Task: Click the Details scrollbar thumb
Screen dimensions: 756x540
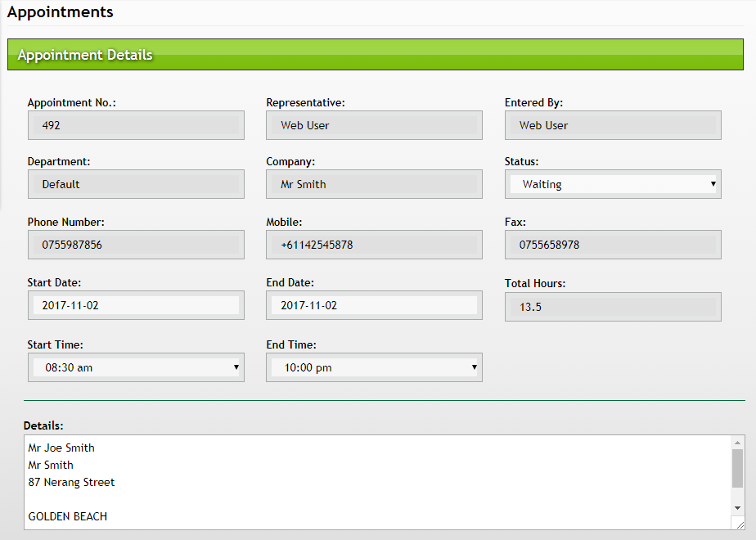Action: 737,468
